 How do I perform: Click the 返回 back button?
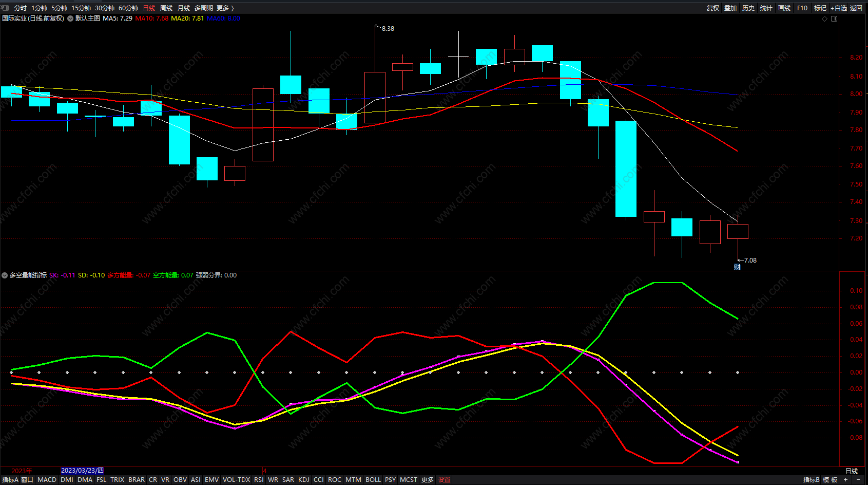point(856,8)
